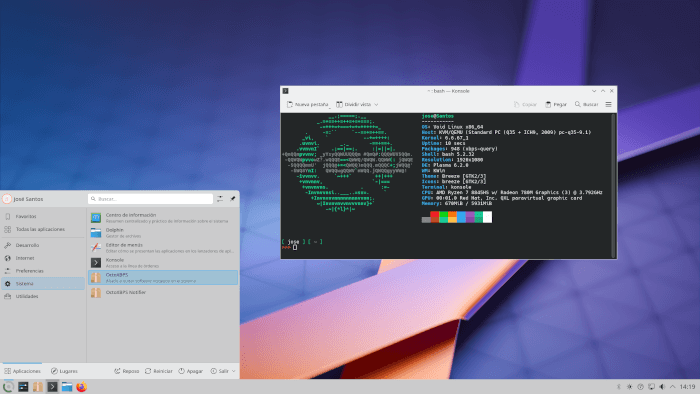Select the Sistema category
700x394 pixels.
[43, 284]
